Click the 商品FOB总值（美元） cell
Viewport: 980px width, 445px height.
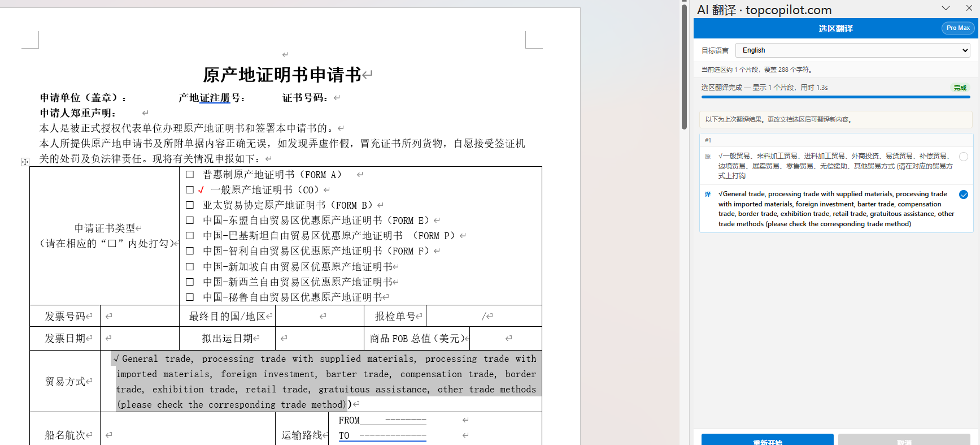point(417,338)
